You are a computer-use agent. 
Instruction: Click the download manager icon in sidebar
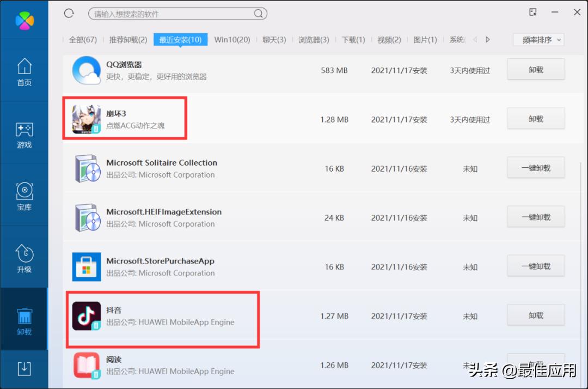24,369
